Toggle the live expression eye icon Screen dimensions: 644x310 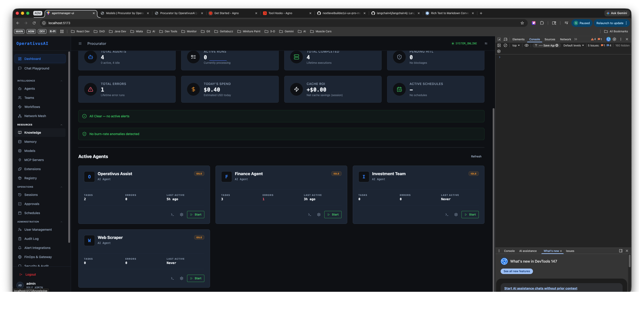tap(527, 46)
